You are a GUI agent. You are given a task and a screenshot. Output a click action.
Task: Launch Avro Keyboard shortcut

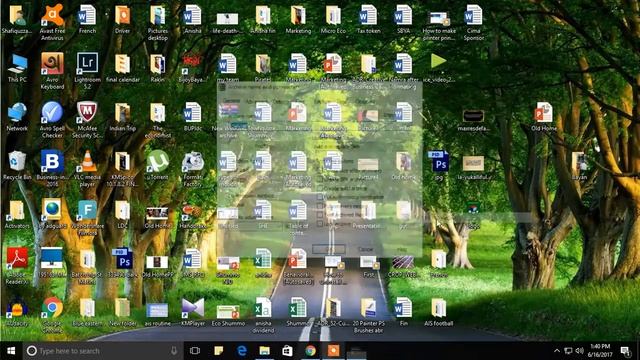(x=52, y=71)
